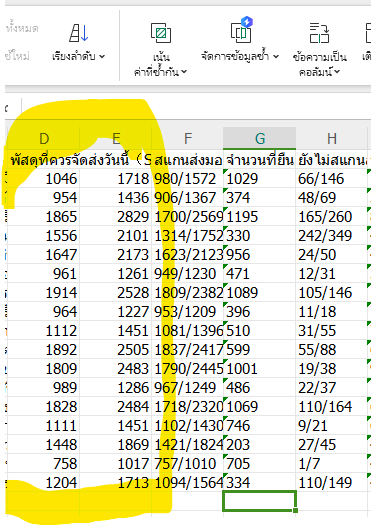Screen dimensions: 371x526
Task: Click header cell จำนวนที่ยืน in column G
Action: coord(259,160)
